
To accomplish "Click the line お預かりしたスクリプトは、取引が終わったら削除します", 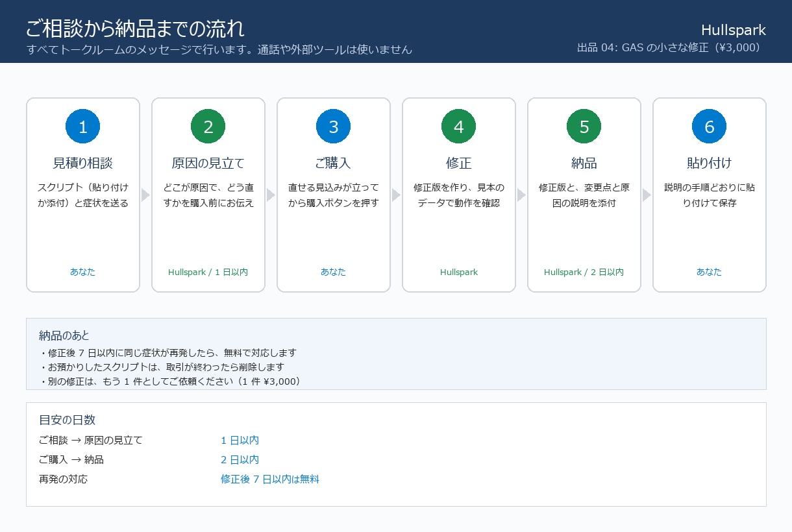I will tap(162, 367).
